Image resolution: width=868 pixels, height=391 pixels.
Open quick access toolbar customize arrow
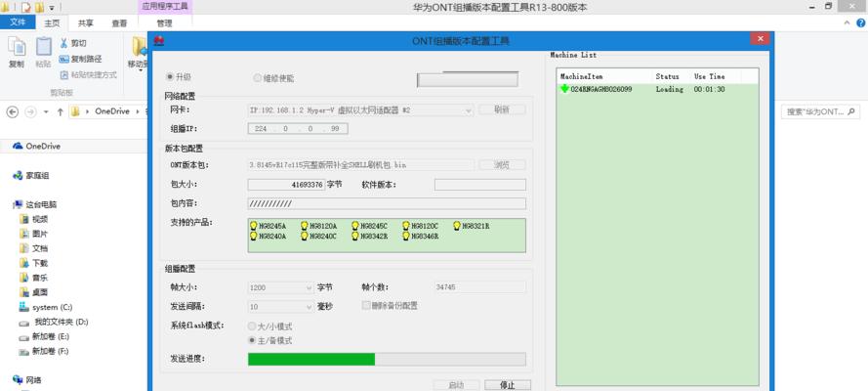52,8
